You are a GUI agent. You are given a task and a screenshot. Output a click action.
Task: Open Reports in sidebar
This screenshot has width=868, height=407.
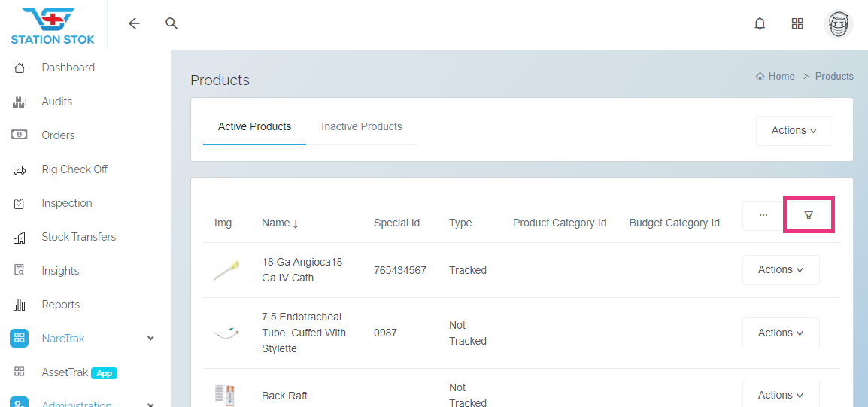61,305
